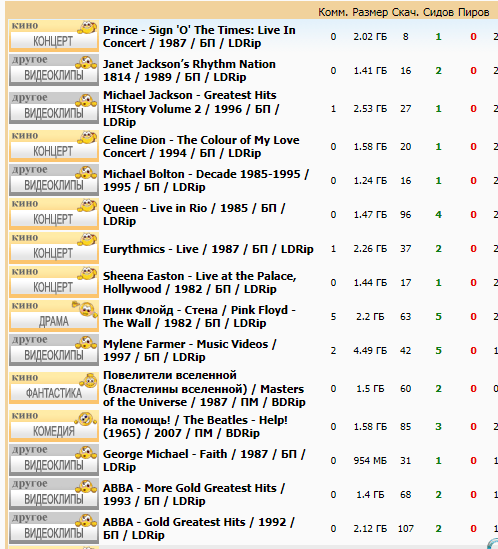Click the ВИДЕОКЛИПЫ icon beside Mylene Farmer

click(54, 350)
